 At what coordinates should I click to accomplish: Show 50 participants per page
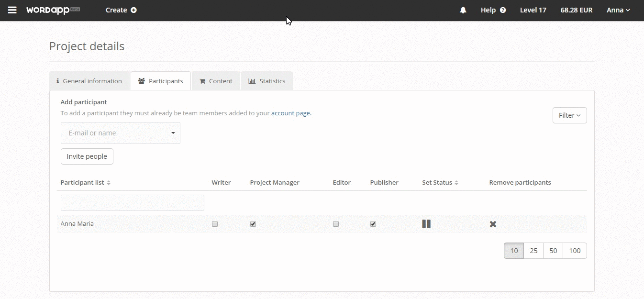click(x=553, y=251)
